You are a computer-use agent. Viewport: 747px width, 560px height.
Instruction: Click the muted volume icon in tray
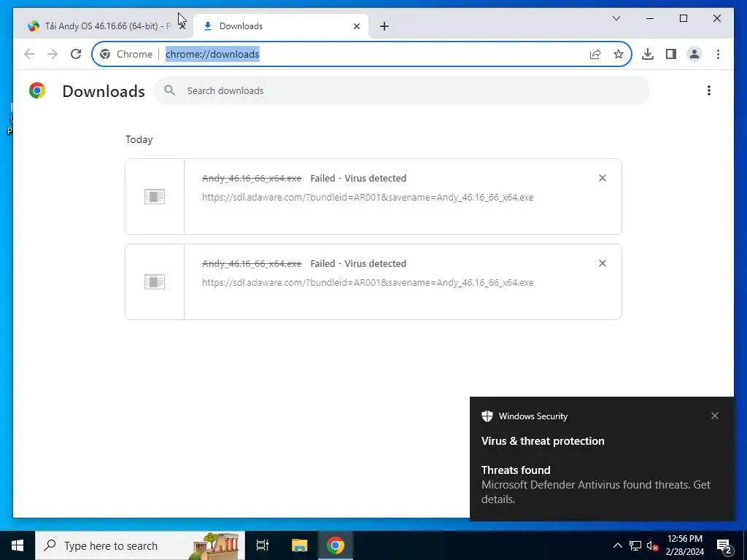(x=653, y=545)
